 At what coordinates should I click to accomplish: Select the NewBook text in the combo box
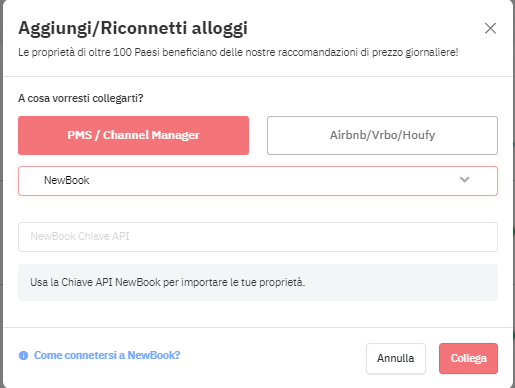[67, 180]
